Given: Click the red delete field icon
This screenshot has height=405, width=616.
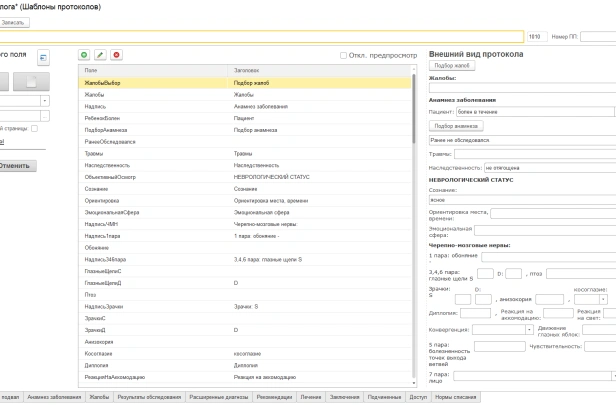Looking at the screenshot, I should 116,54.
